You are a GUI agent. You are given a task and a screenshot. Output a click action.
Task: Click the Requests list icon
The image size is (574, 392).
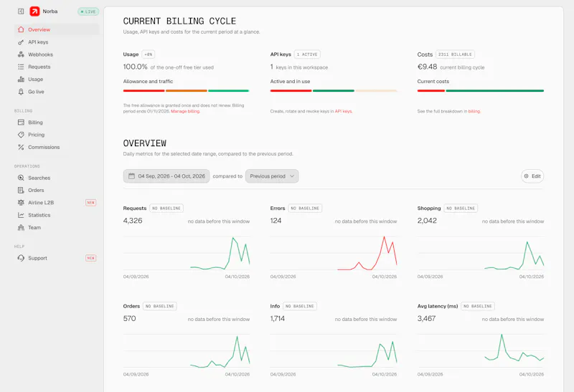click(x=21, y=67)
